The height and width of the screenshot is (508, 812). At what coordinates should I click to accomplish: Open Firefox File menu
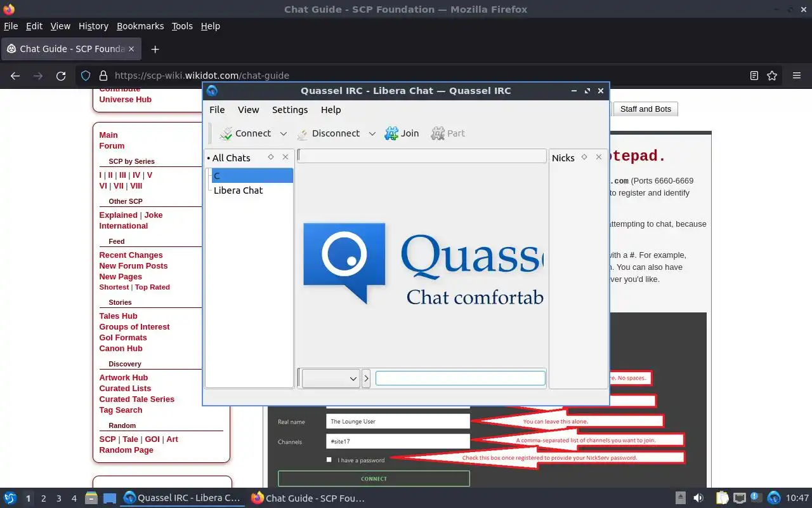pyautogui.click(x=11, y=26)
